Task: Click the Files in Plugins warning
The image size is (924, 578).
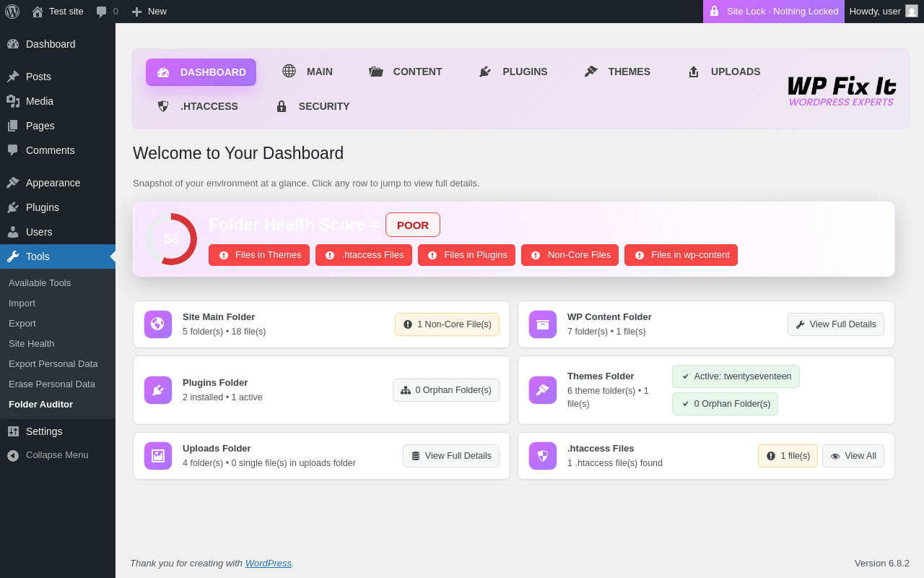Action: (x=466, y=255)
